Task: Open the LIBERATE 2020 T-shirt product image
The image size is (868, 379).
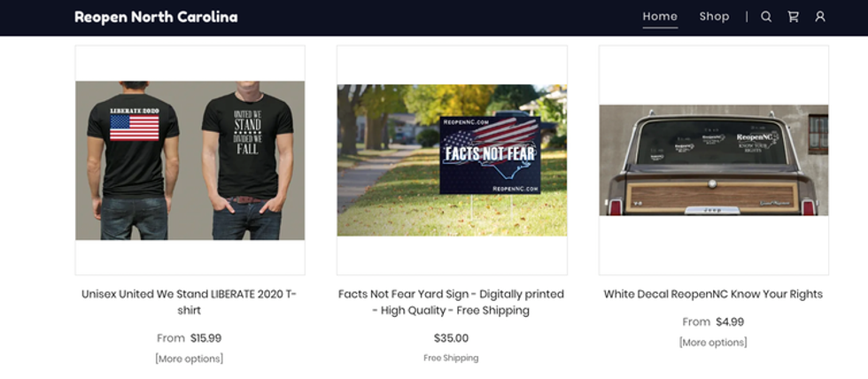Action: pyautogui.click(x=190, y=160)
